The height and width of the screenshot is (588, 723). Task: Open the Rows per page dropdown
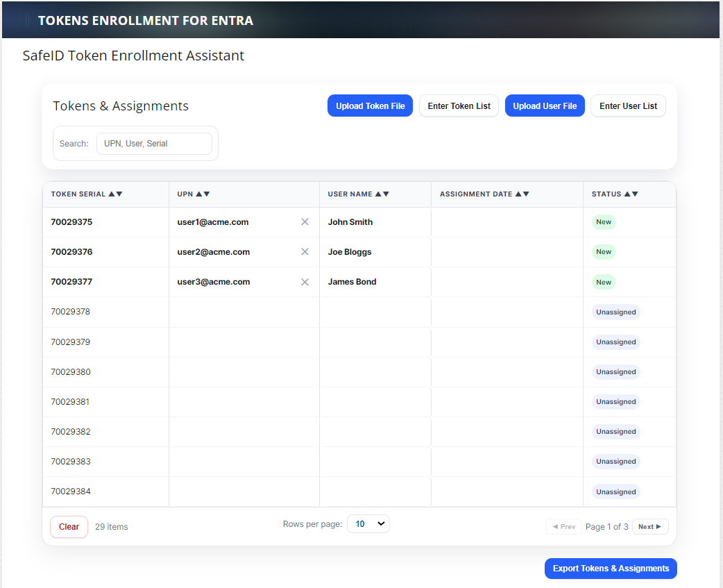368,524
